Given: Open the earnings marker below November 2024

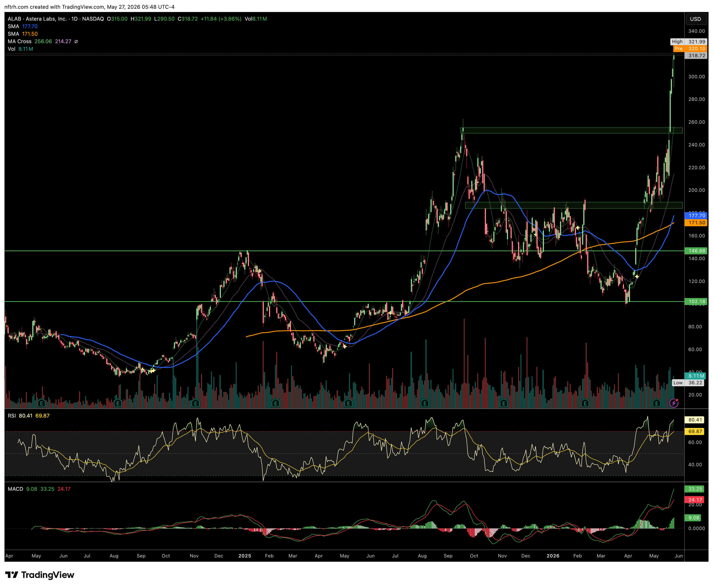Looking at the screenshot, I should pyautogui.click(x=195, y=403).
